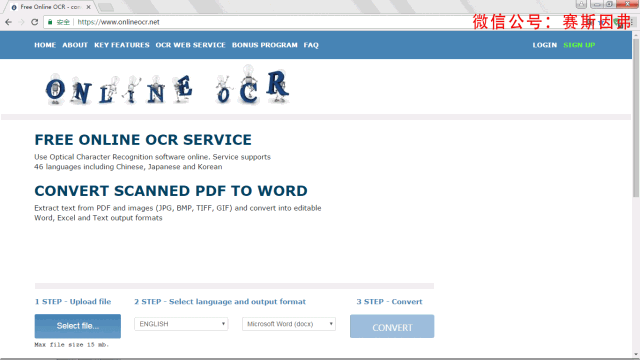
Task: Click the Online OCR logo image
Action: [x=167, y=86]
